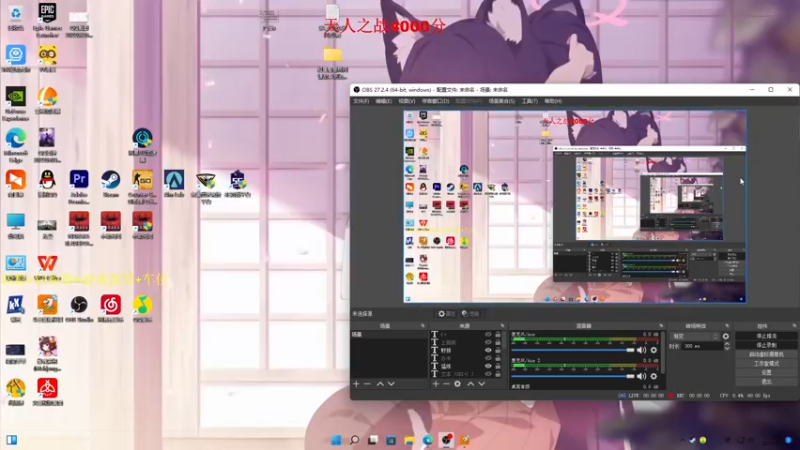
Task: Add a source with the sources plus icon
Action: [x=436, y=384]
